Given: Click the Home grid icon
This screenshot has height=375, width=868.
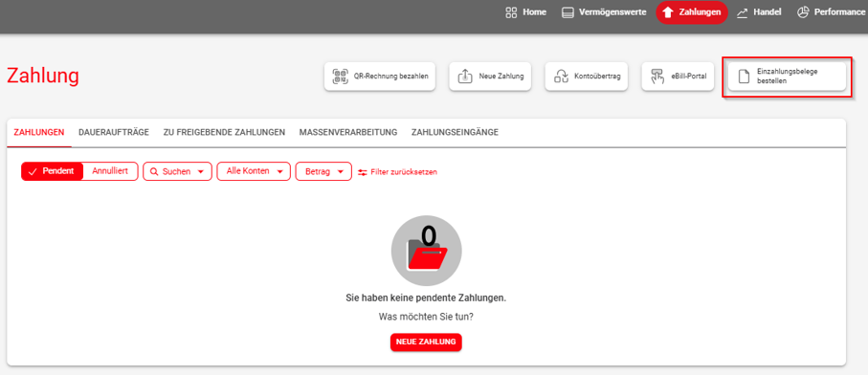Looking at the screenshot, I should pos(511,12).
